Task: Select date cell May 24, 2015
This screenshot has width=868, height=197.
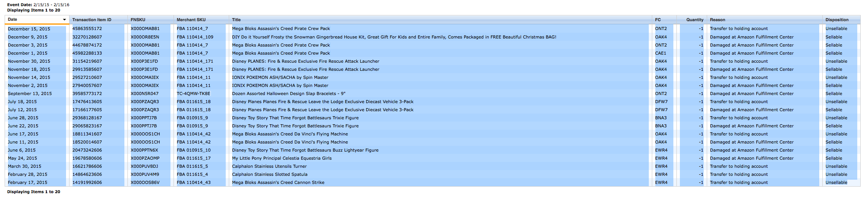Action: click(x=23, y=158)
